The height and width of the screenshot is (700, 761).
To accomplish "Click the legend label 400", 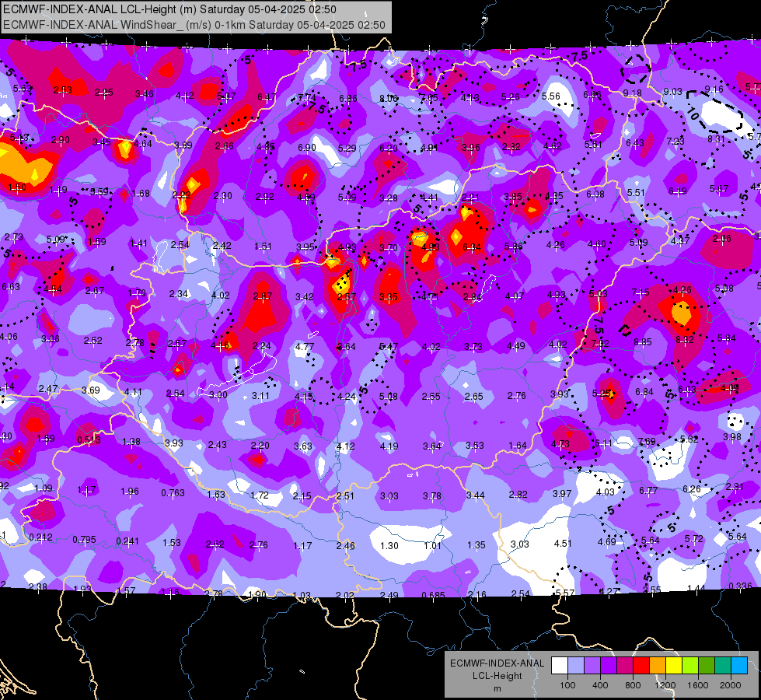I will coord(600,685).
